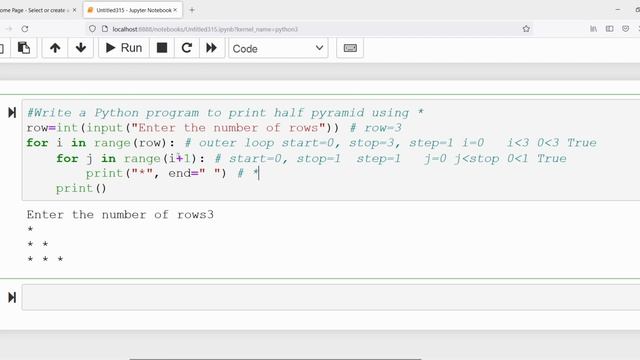Viewport: 640px width, 360px height.
Task: Click the 'for i in range(row)' line
Action: [311, 143]
